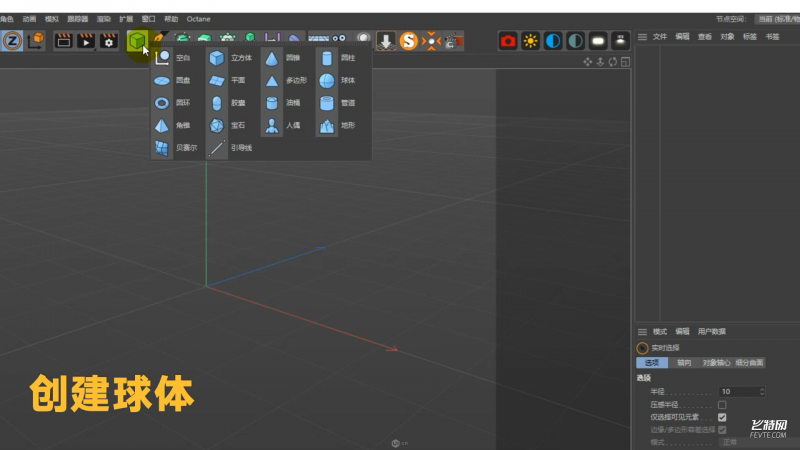800x450 pixels.
Task: Click the download-arrow floor plugin icon
Action: pyautogui.click(x=386, y=41)
